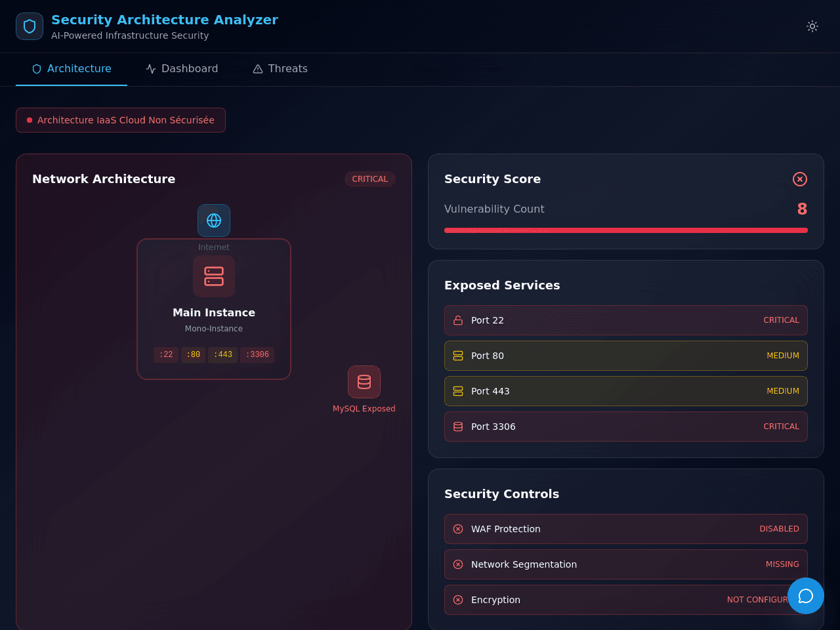Click the CRITICAL badge on Network Architecture

(x=370, y=179)
